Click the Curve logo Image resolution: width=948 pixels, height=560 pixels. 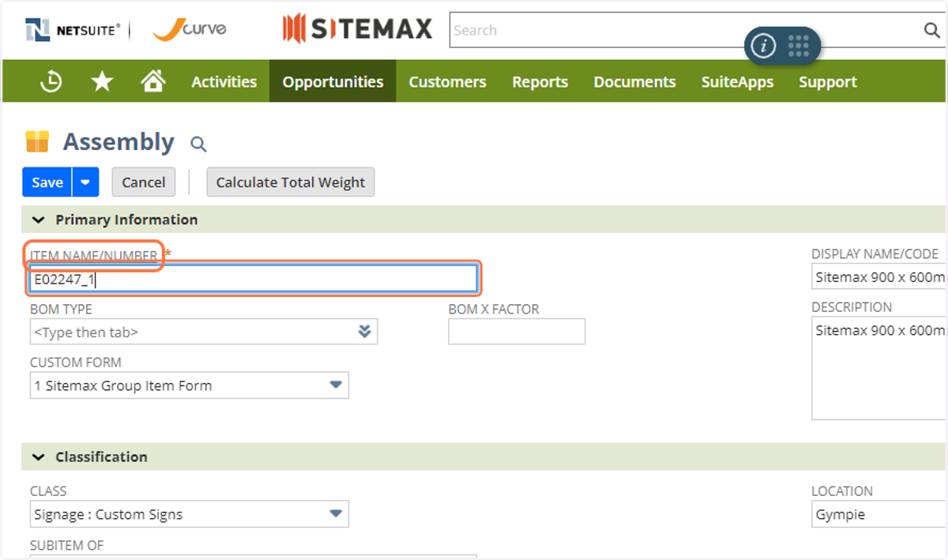pyautogui.click(x=190, y=30)
